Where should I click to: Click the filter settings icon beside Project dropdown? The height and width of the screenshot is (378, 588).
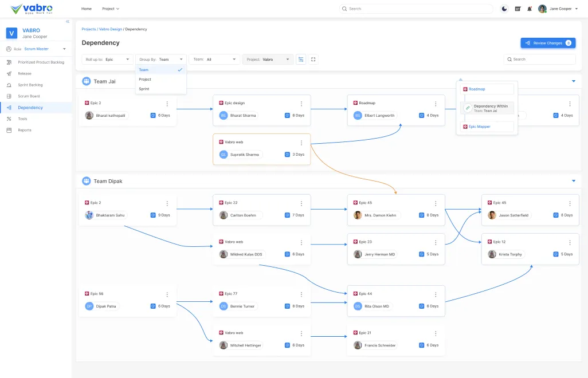point(301,59)
